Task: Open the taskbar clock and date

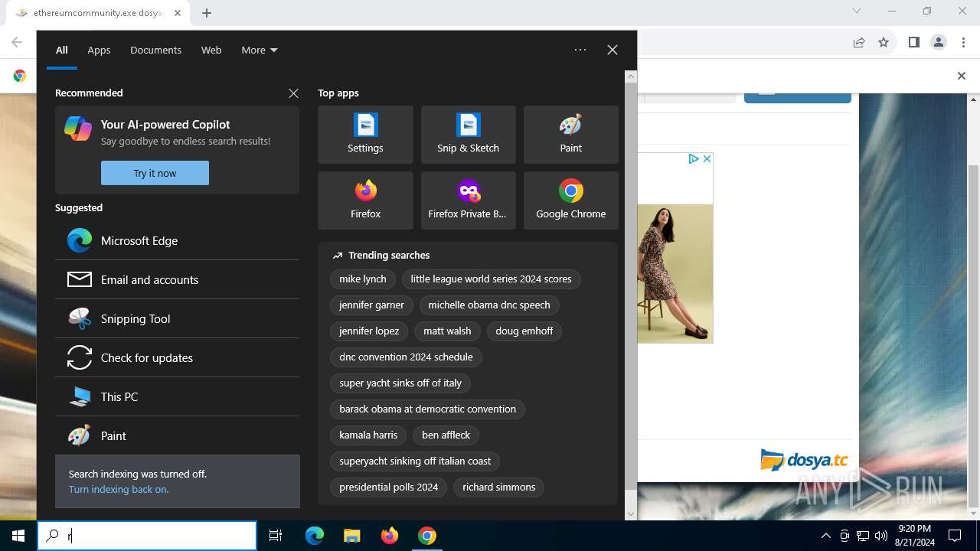Action: (914, 536)
